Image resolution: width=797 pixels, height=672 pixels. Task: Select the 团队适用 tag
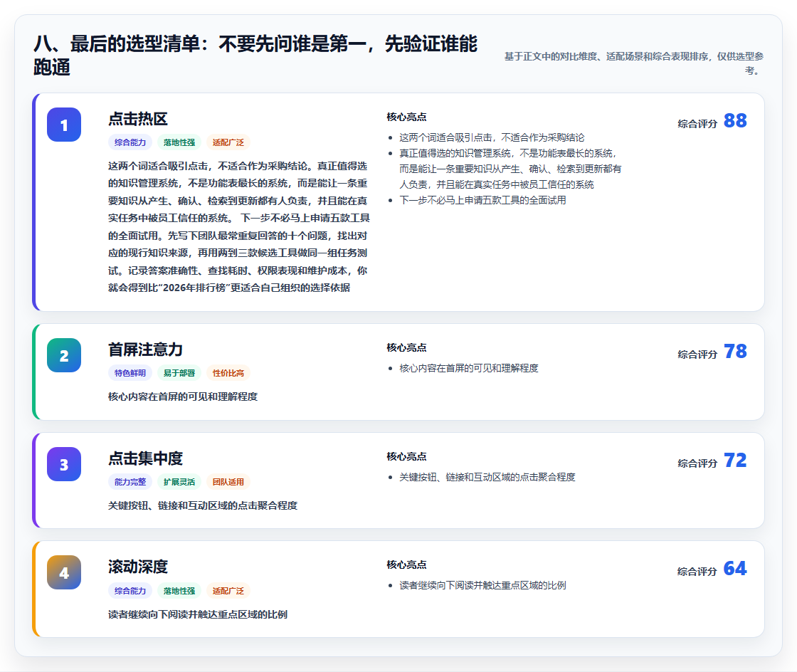pyautogui.click(x=228, y=482)
